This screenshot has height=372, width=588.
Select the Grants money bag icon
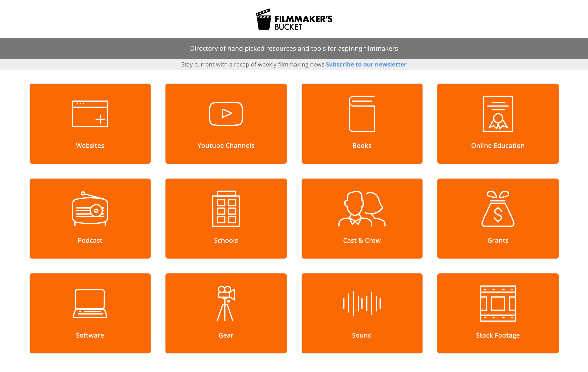coord(498,209)
